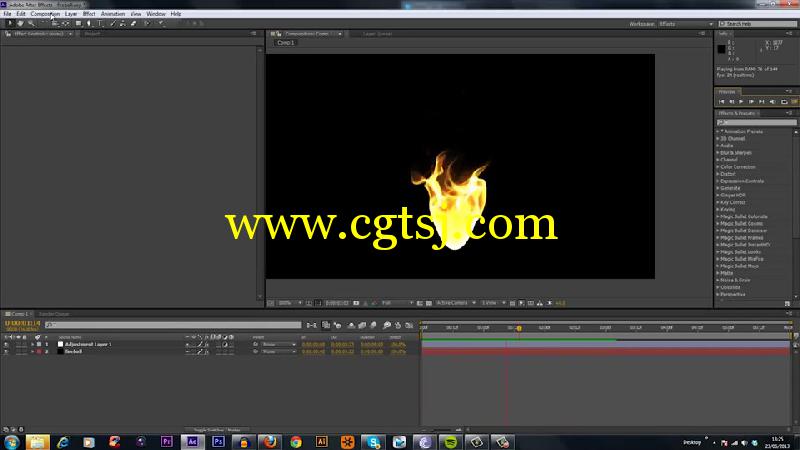Click the snapshot camera icon below viewer
Screen dimensions: 800x450
pyautogui.click(x=356, y=303)
